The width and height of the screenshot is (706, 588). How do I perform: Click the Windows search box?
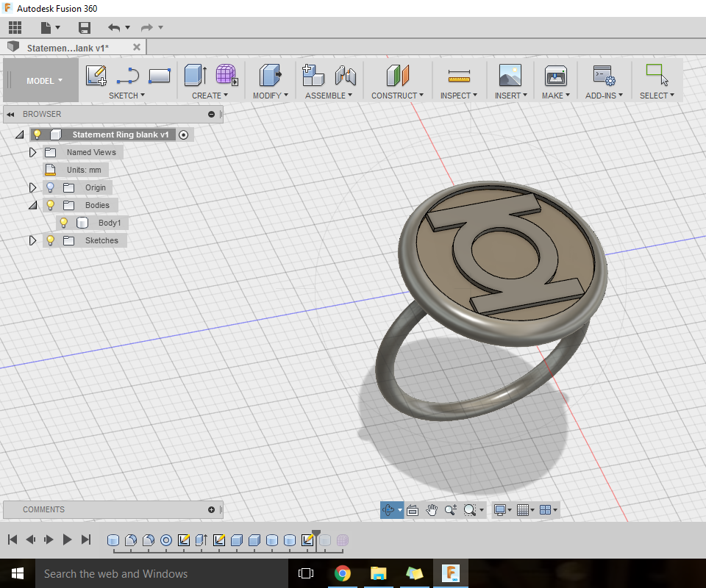click(x=161, y=573)
